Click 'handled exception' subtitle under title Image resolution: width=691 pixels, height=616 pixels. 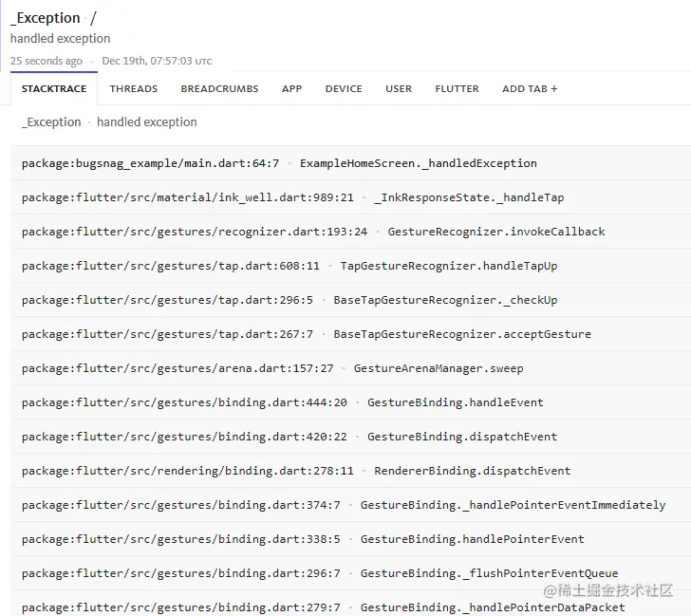[61, 39]
